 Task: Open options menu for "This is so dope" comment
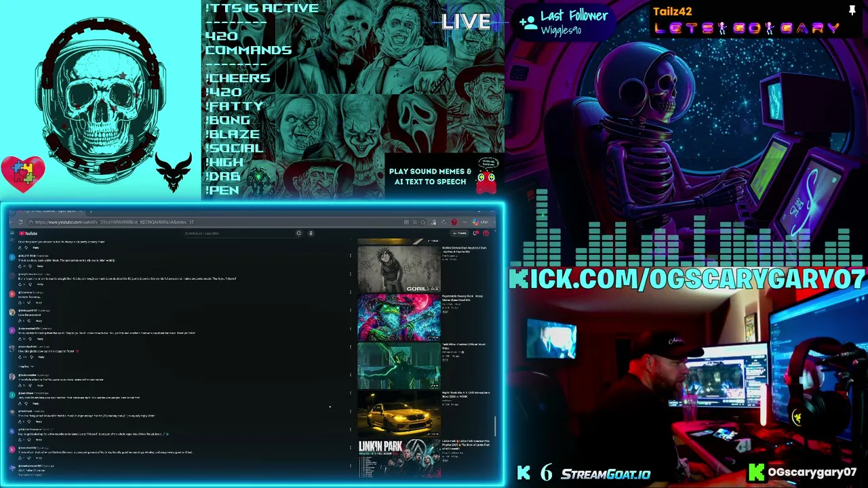click(x=351, y=256)
